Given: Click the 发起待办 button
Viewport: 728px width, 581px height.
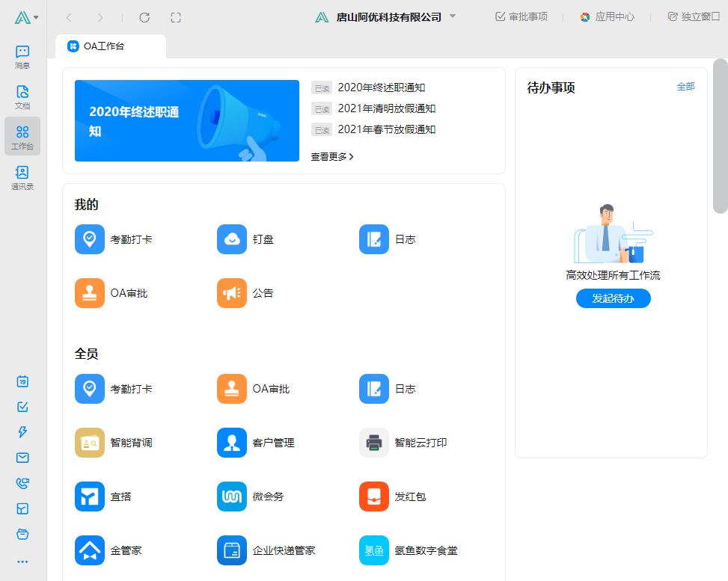Looking at the screenshot, I should (613, 298).
